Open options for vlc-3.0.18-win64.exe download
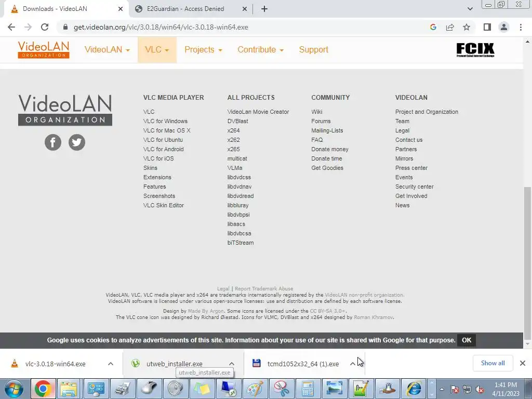The image size is (532, 399). point(110,364)
